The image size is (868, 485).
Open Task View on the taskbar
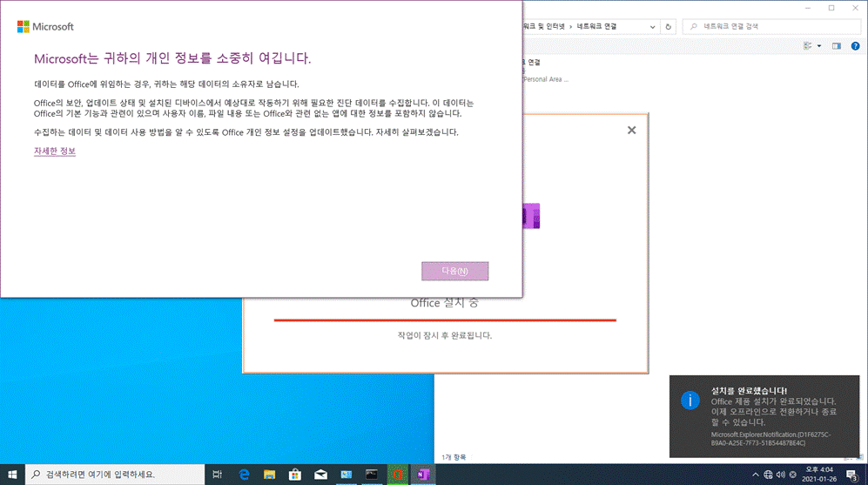[217, 475]
